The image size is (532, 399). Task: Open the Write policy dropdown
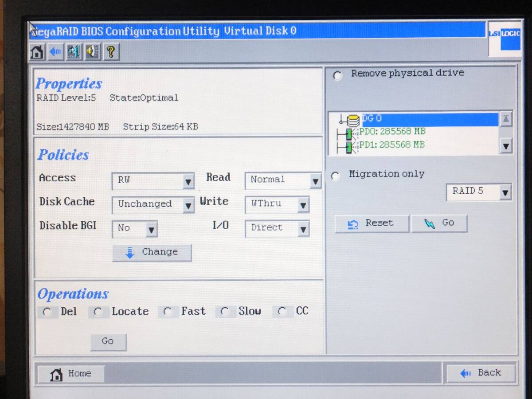pyautogui.click(x=277, y=204)
